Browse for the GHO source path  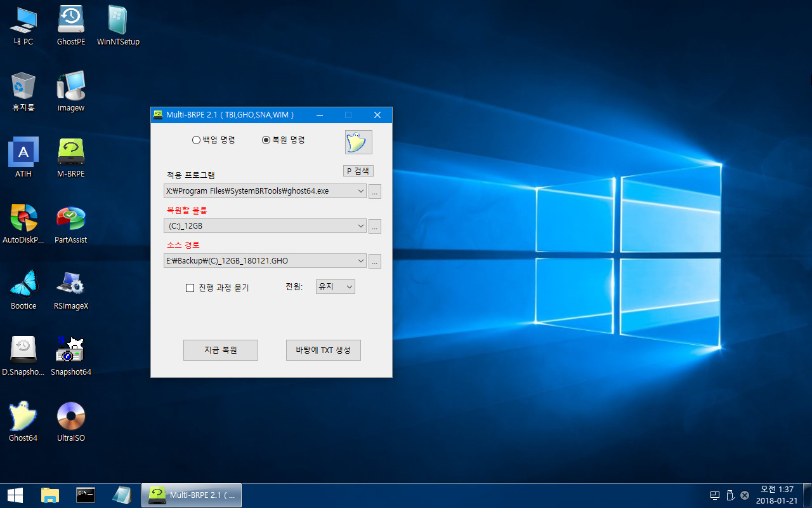point(375,261)
